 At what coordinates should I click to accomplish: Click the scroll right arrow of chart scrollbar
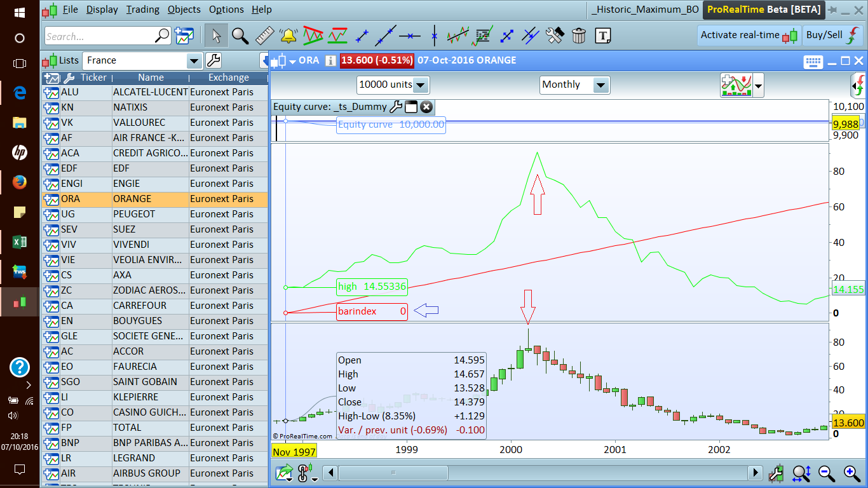point(755,473)
